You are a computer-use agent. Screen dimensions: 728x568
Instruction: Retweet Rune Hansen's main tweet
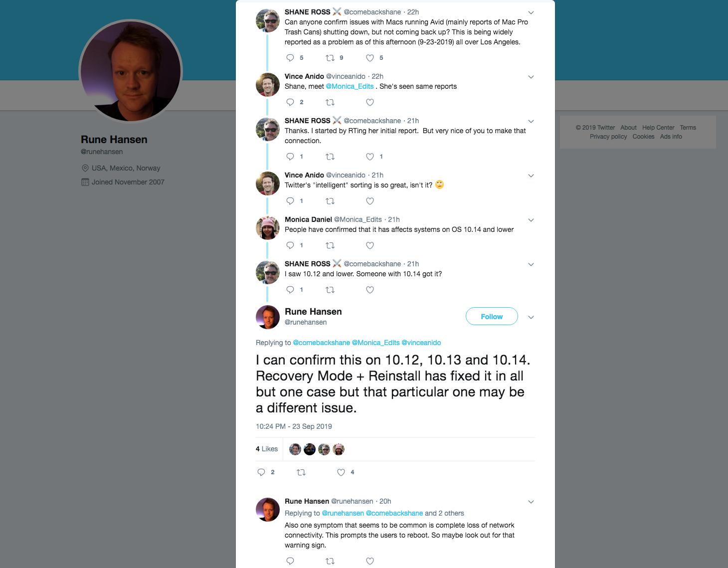click(301, 472)
